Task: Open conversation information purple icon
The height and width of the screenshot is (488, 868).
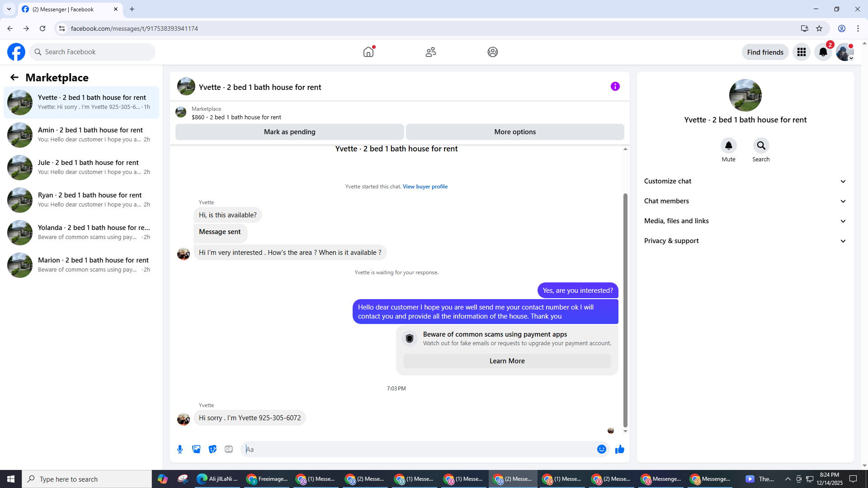Action: coord(615,86)
